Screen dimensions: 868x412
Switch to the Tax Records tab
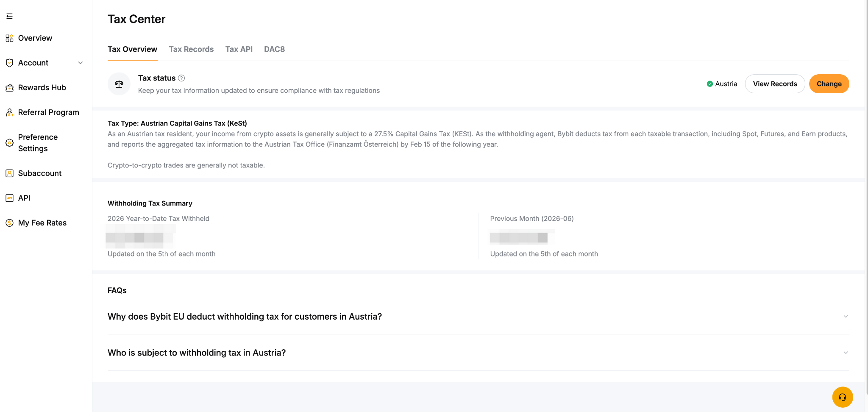point(191,49)
